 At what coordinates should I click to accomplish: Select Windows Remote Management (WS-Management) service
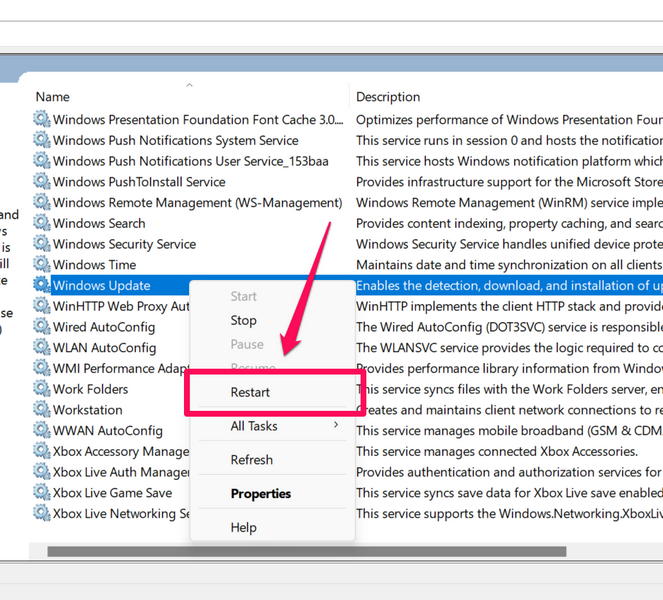pyautogui.click(x=197, y=203)
